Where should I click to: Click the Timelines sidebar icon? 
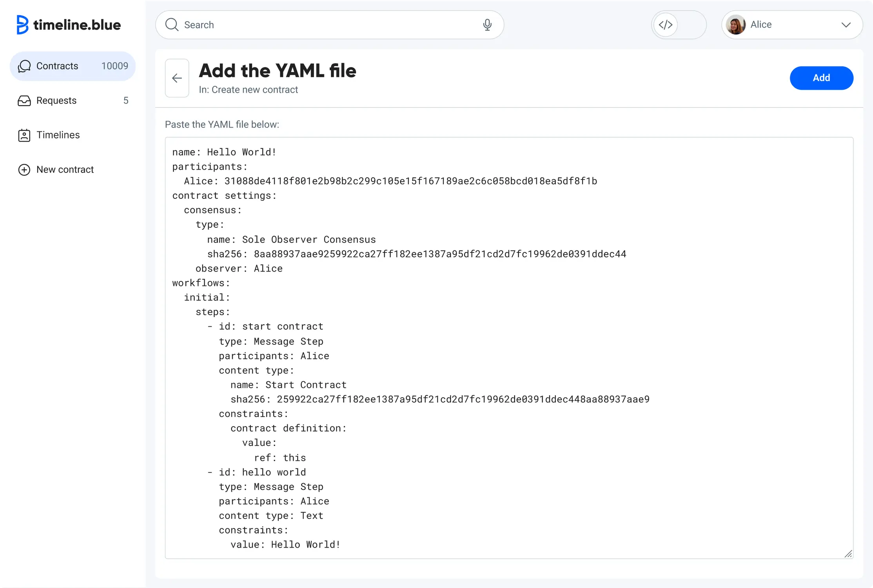(24, 135)
